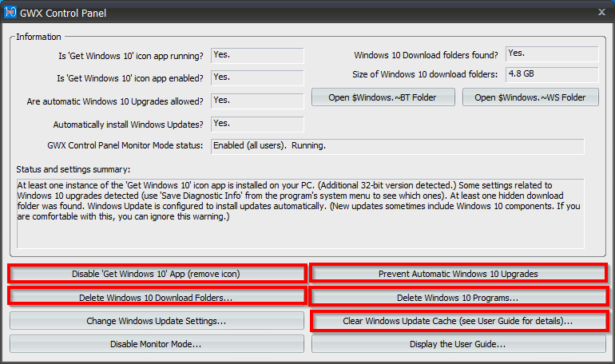Click the Monitor Mode status field
Viewport: 615px width, 364px height.
click(x=397, y=147)
